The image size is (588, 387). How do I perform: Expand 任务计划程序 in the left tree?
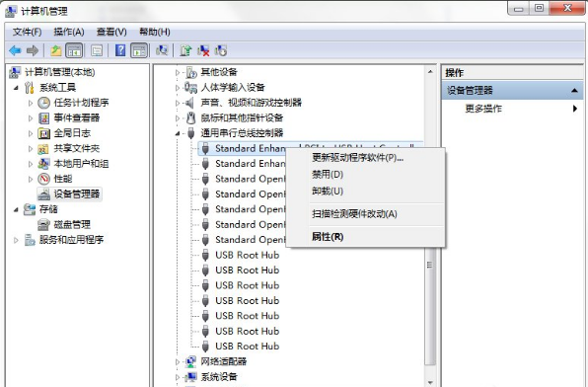[31, 103]
